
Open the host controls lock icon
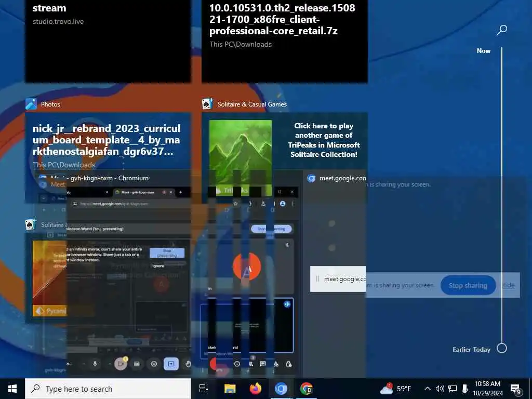point(289,364)
